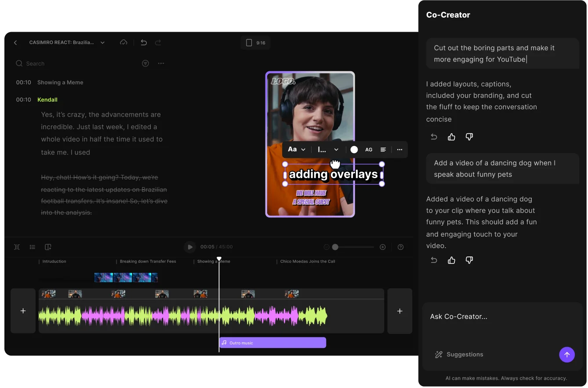
Task: Open the project title dropdown chevron
Action: click(102, 43)
